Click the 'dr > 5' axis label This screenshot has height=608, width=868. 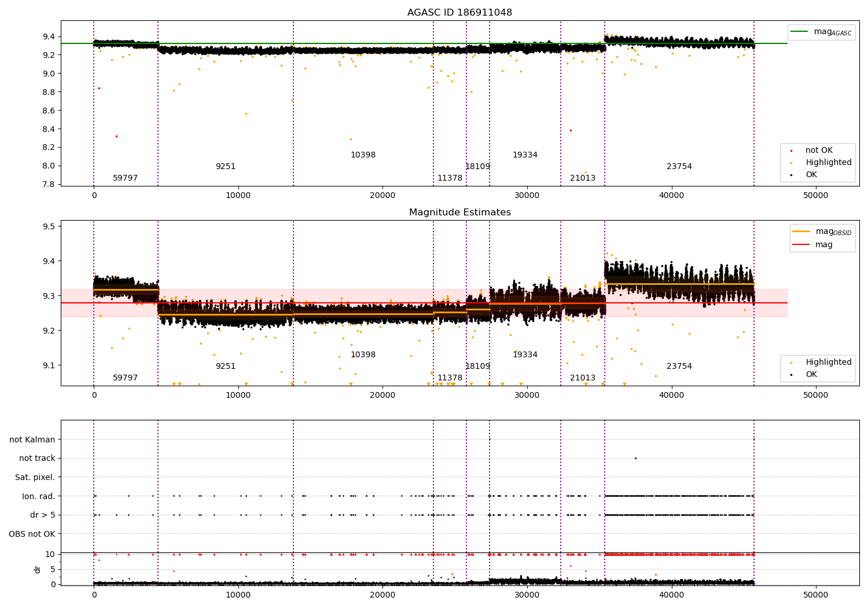[x=43, y=515]
